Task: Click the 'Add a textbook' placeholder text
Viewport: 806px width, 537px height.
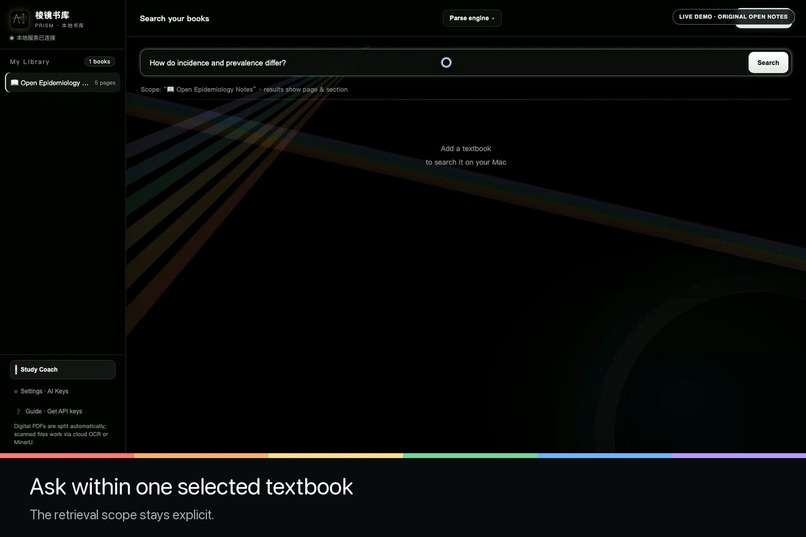Action: coord(466,149)
